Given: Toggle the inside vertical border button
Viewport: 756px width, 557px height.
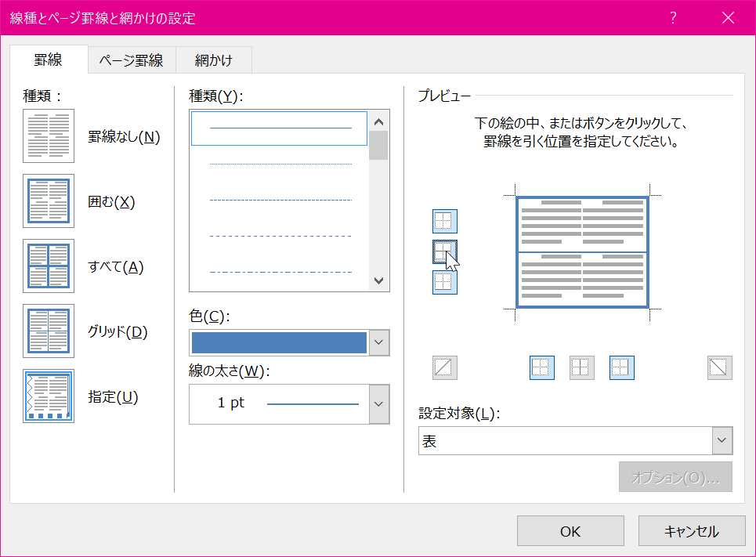Looking at the screenshot, I should [x=582, y=368].
